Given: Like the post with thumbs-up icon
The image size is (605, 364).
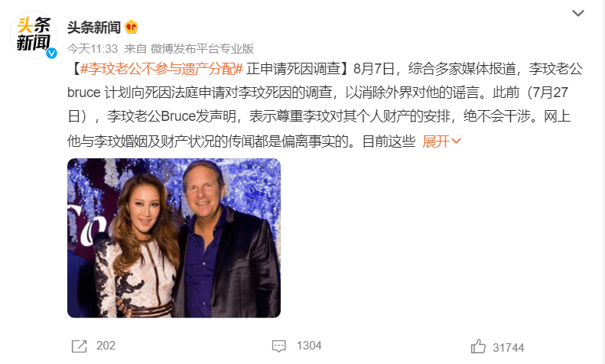Looking at the screenshot, I should [x=478, y=346].
